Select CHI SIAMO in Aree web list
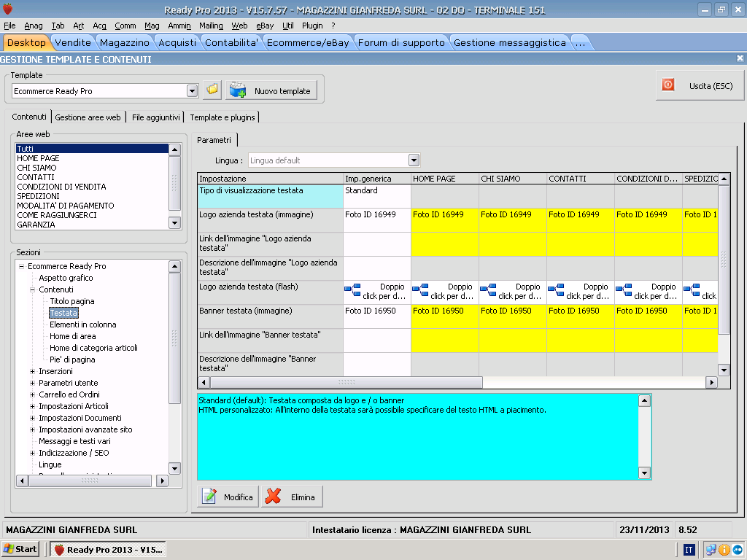This screenshot has width=747, height=560. (x=36, y=168)
